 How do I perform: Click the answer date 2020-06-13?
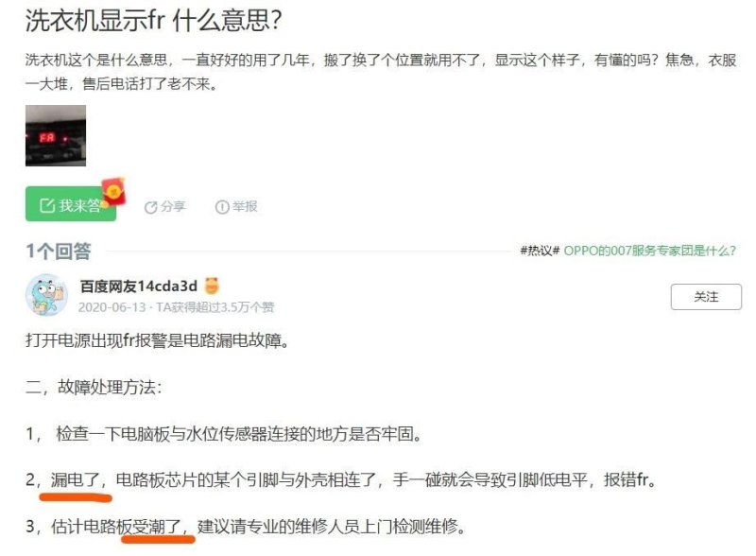click(112, 307)
